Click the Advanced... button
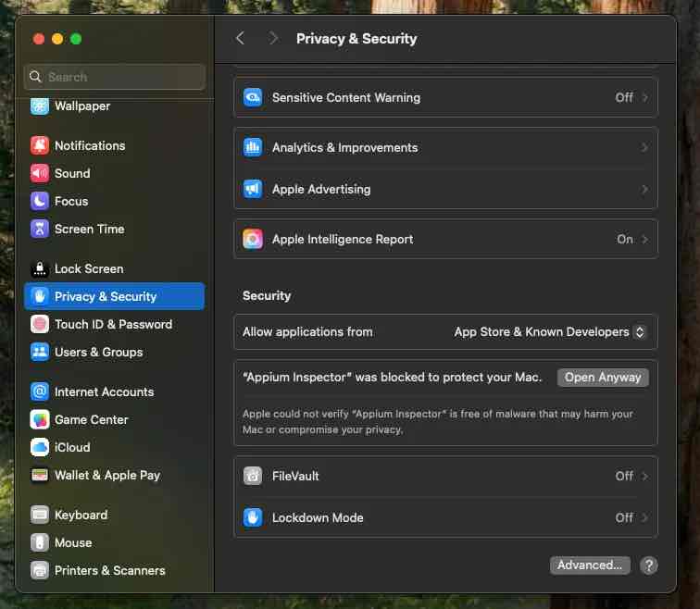The height and width of the screenshot is (609, 700). click(x=590, y=565)
